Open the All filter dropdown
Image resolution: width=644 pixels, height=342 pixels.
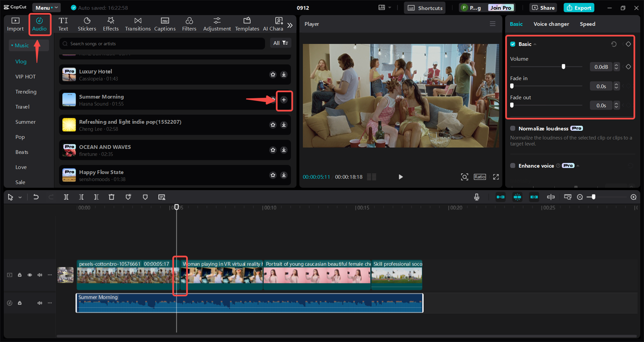click(x=281, y=43)
